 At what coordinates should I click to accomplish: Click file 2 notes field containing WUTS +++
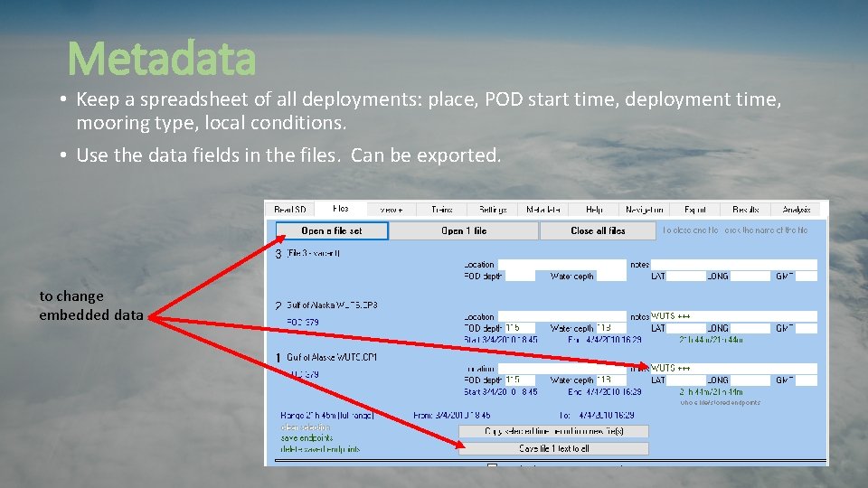click(x=733, y=316)
